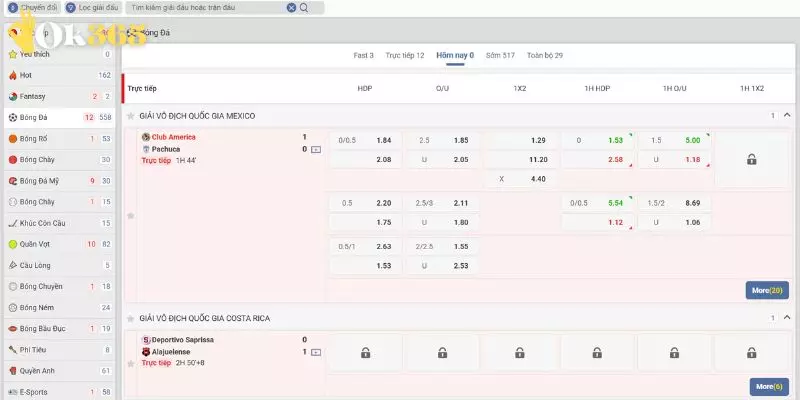This screenshot has width=800, height=400.
Task: Switch to the Sớm 517 tab
Action: pyautogui.click(x=500, y=55)
